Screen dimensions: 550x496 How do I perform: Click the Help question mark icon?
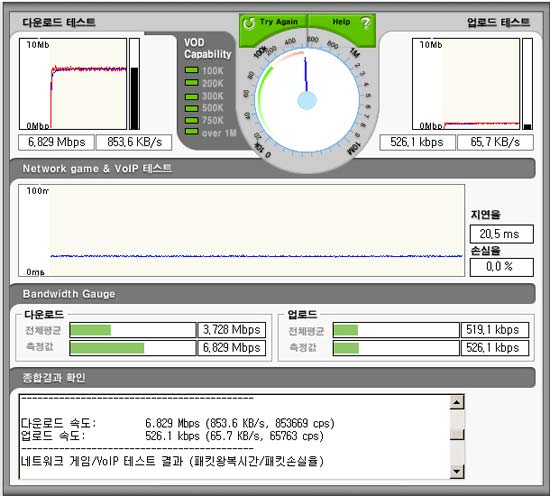[x=365, y=23]
